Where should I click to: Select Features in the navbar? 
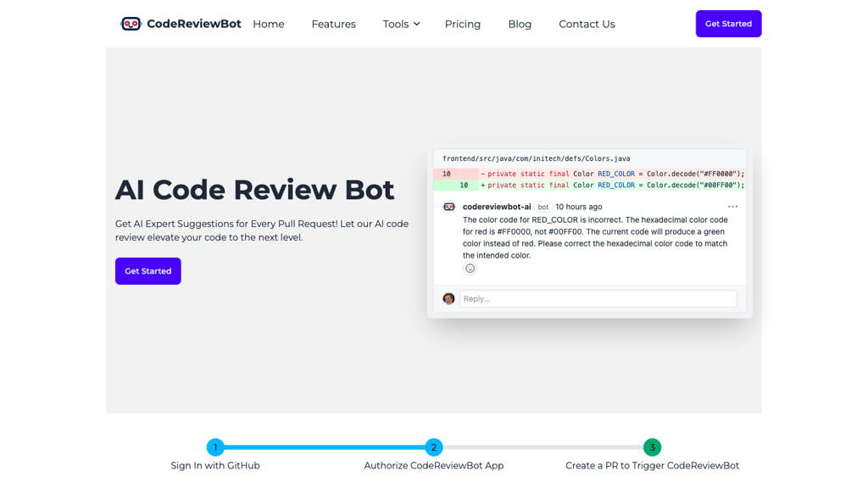click(x=333, y=24)
